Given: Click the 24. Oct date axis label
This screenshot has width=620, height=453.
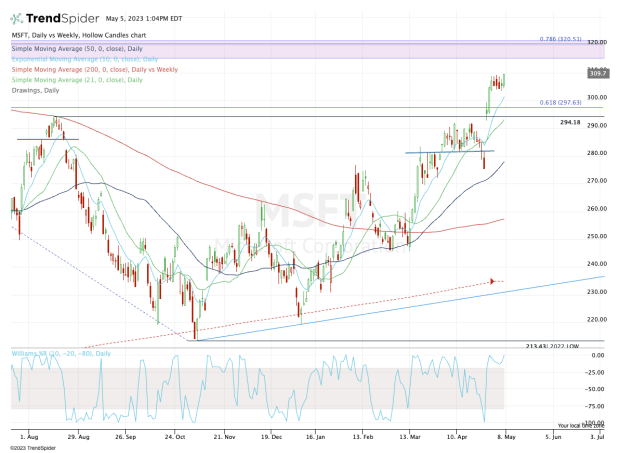Looking at the screenshot, I should coord(175,437).
